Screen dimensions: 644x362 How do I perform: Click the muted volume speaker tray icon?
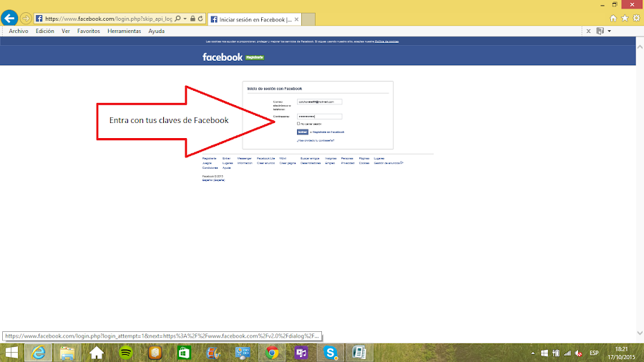(x=579, y=353)
